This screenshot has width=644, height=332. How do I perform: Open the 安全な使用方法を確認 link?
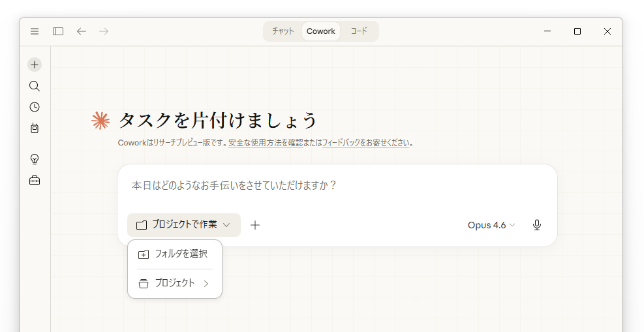[266, 143]
